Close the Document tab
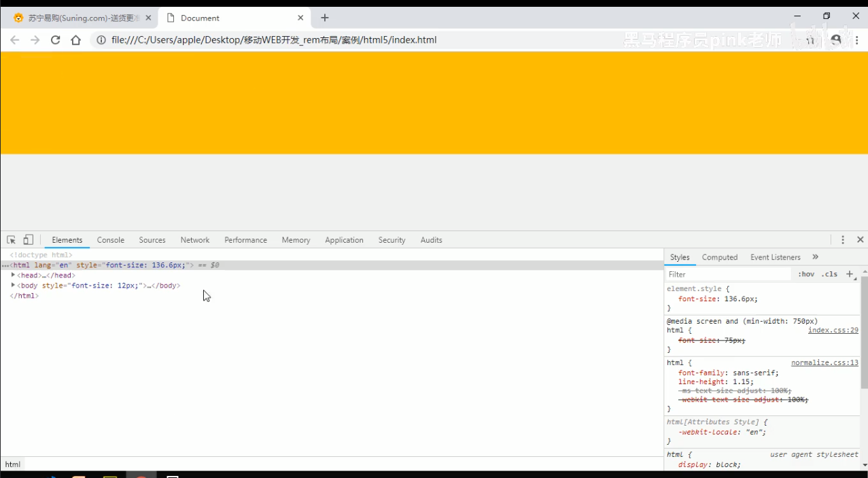This screenshot has width=868, height=478. point(300,18)
